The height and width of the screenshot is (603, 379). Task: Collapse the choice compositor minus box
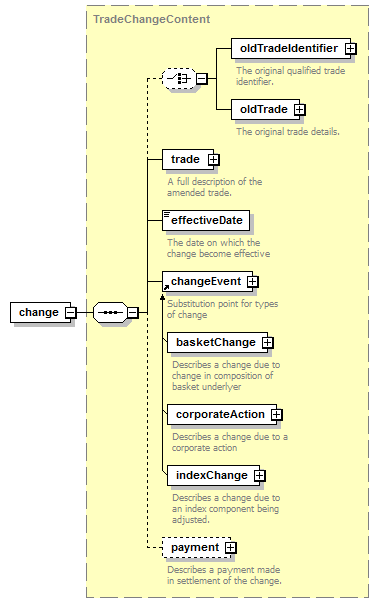click(x=202, y=78)
